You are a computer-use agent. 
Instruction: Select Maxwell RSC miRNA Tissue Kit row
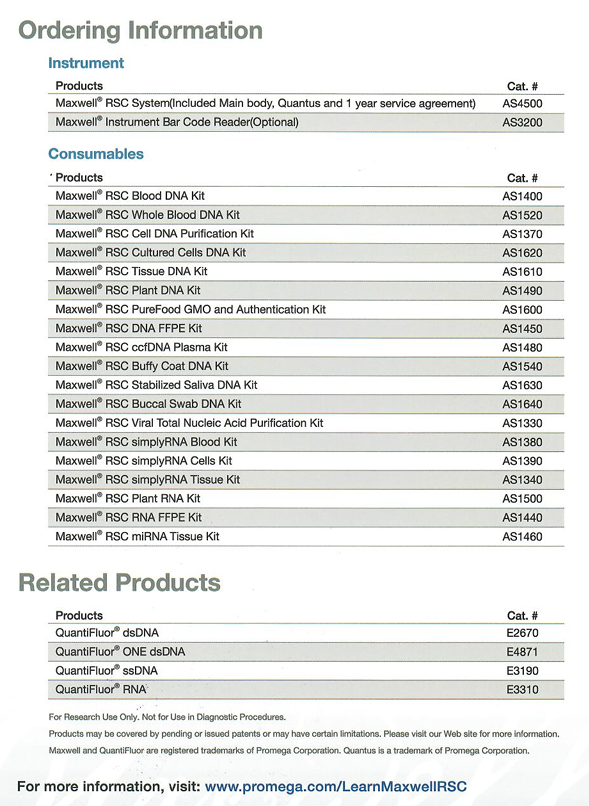306,537
